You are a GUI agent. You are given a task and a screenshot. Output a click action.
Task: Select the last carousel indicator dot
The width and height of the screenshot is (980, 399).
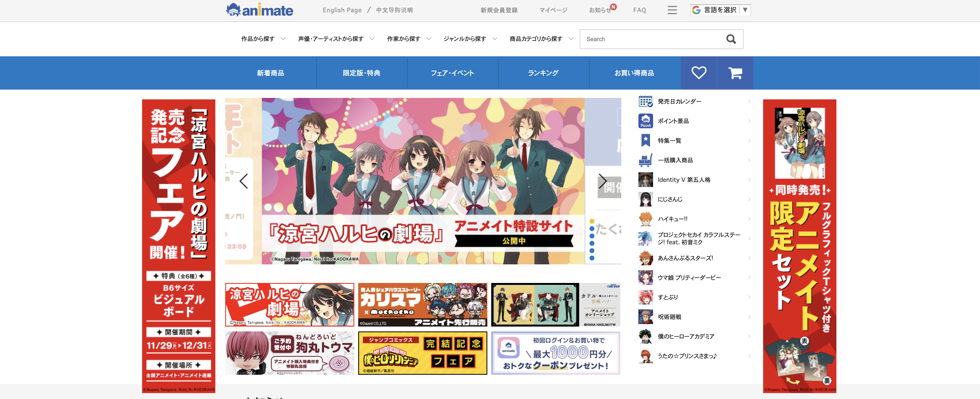[591, 258]
